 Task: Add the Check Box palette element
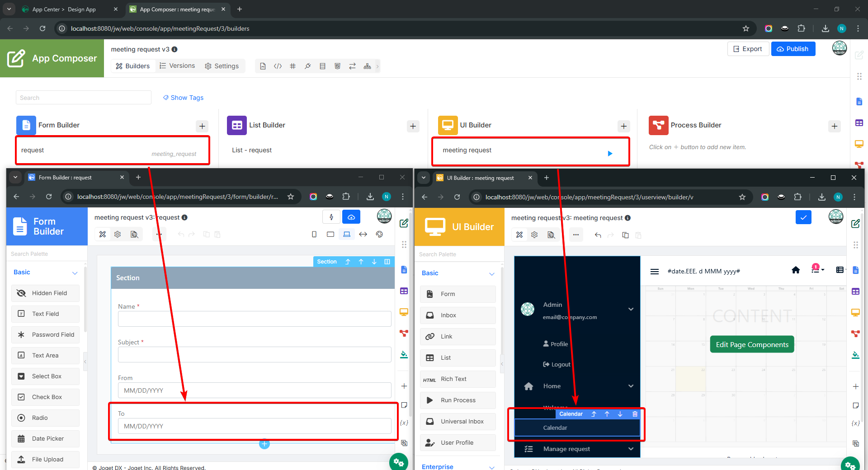45,397
